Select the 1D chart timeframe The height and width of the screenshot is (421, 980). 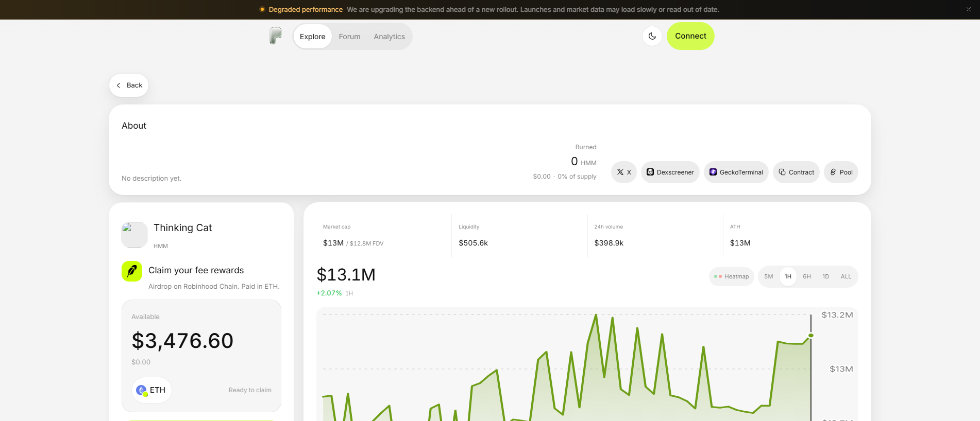pos(826,276)
